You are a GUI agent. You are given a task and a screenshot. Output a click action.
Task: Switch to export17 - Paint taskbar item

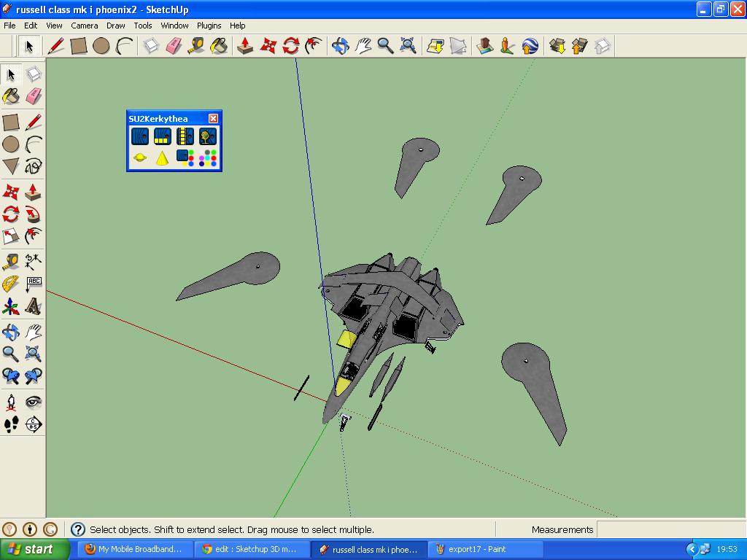point(486,549)
